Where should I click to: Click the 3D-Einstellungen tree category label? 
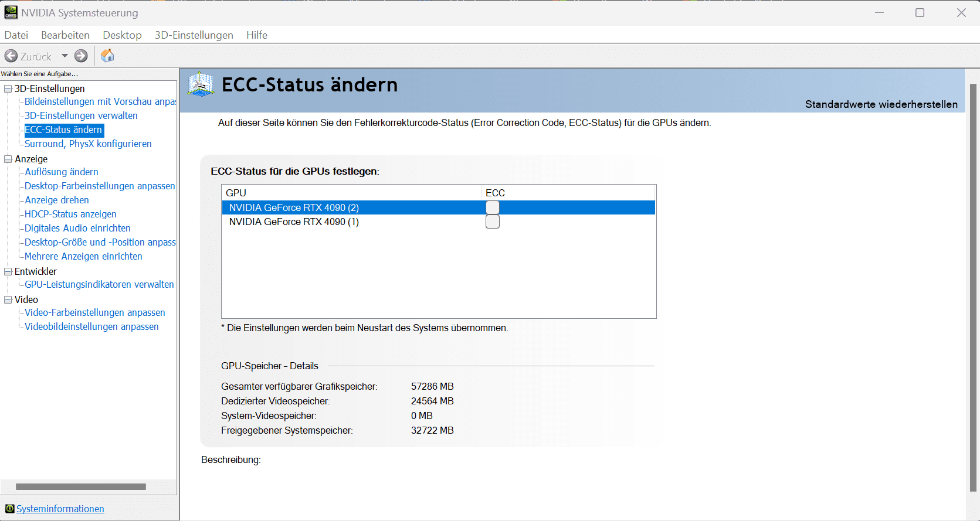pos(50,88)
